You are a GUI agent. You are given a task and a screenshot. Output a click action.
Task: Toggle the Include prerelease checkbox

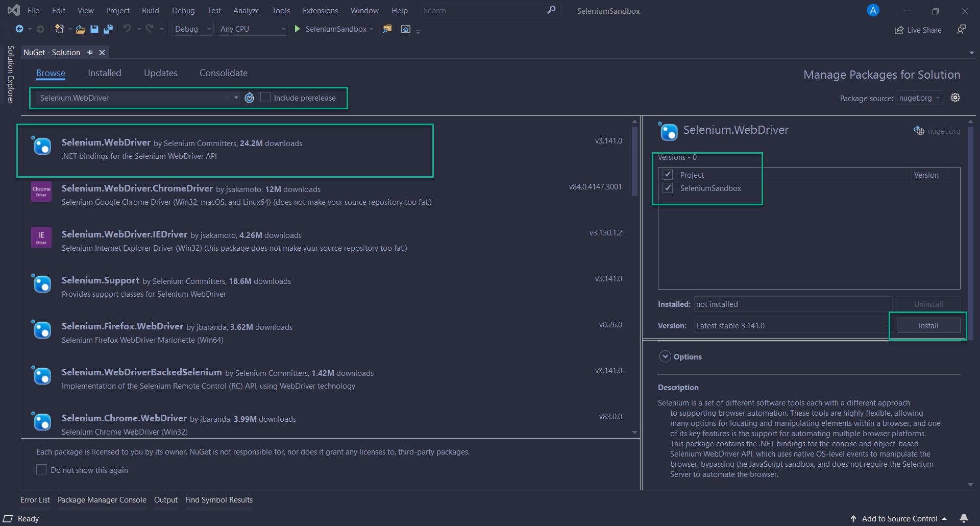[265, 97]
